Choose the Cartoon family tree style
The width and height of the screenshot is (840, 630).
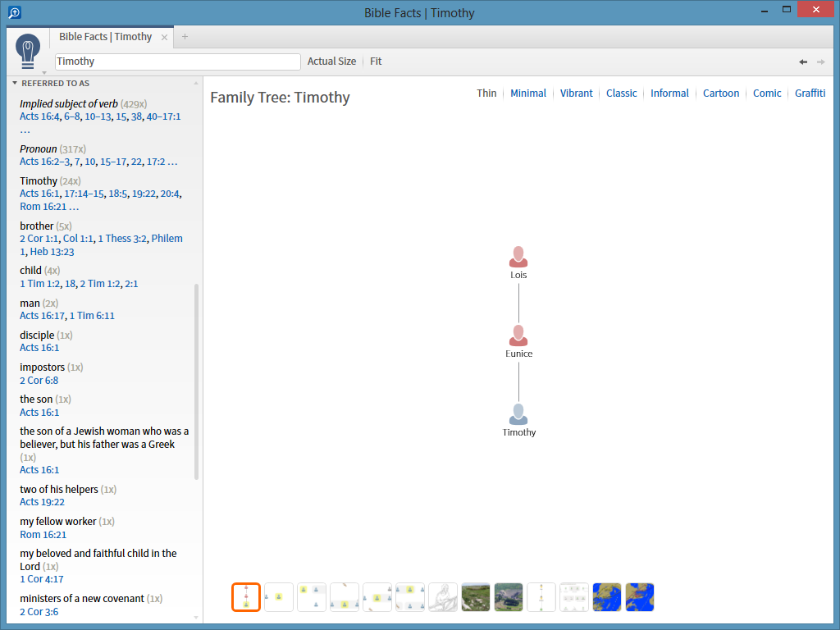coord(721,94)
